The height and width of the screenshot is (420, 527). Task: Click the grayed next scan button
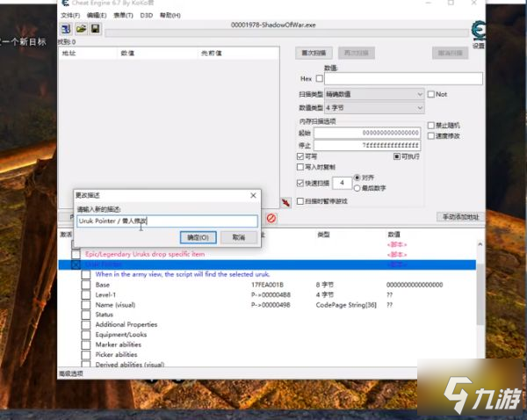click(x=357, y=53)
